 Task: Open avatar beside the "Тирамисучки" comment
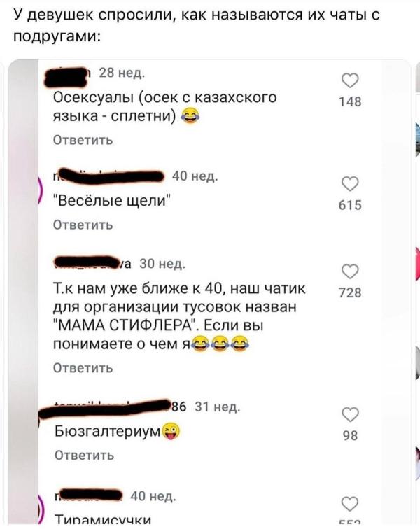pyautogui.click(x=40, y=509)
